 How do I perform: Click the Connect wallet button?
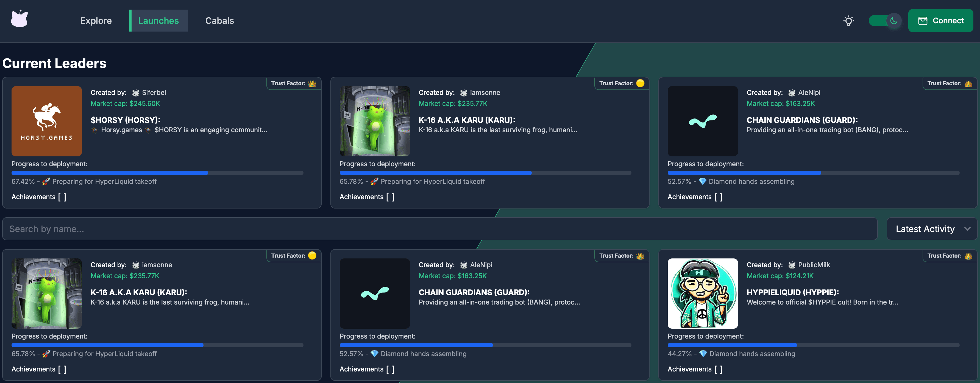[x=940, y=21]
